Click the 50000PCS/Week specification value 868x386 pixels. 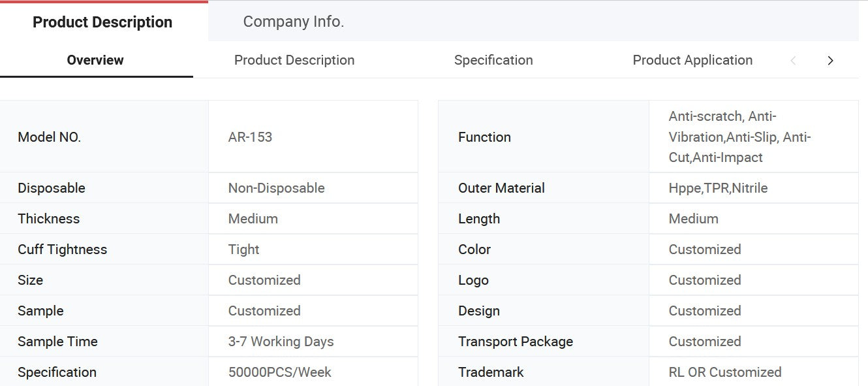tap(279, 372)
